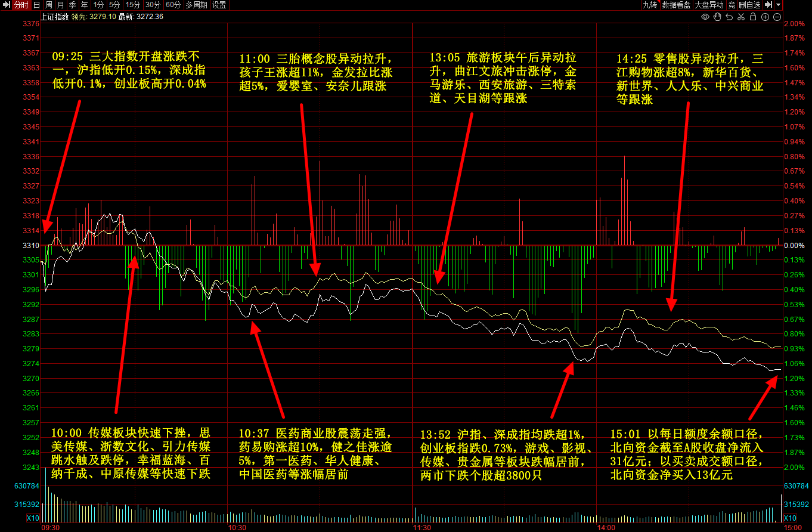812x532 pixels.
Task: Click the right panel collapse arrow icon
Action: click(x=768, y=5)
